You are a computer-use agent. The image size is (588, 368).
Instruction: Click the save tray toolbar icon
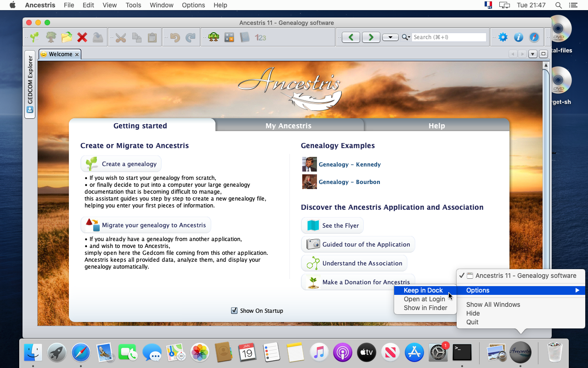(98, 37)
